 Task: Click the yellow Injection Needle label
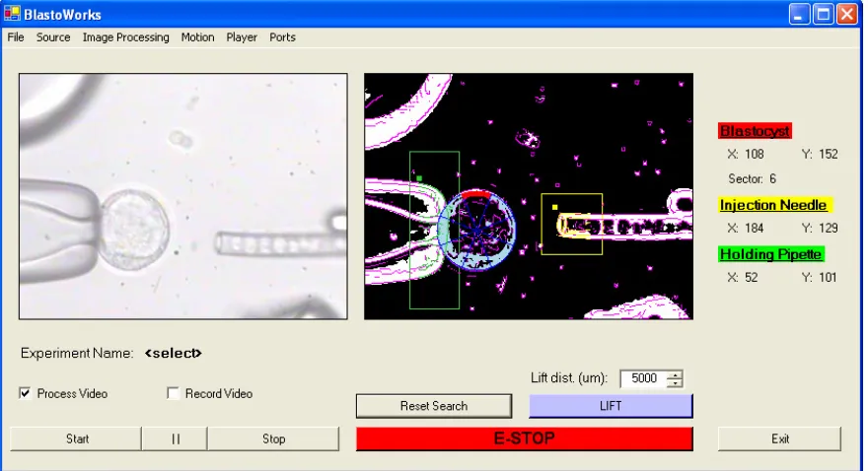coord(774,205)
